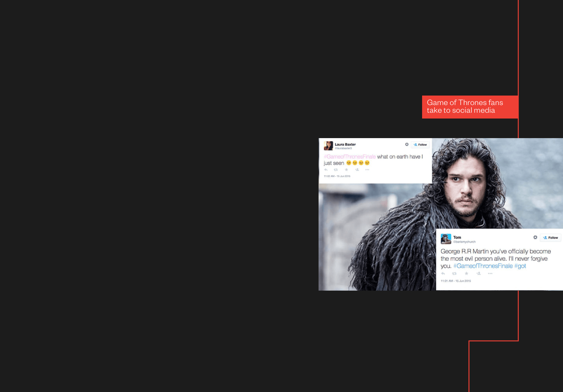This screenshot has width=563, height=392.
Task: Favorite Tom's tweet with the star
Action: [466, 273]
